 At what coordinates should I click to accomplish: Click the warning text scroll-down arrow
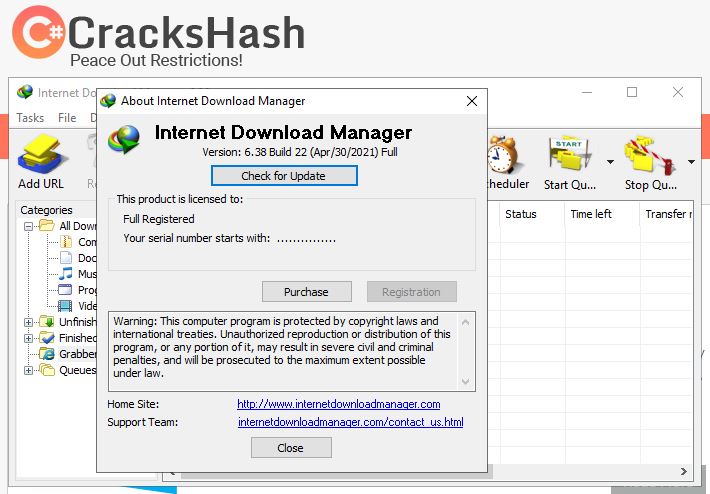[x=465, y=382]
